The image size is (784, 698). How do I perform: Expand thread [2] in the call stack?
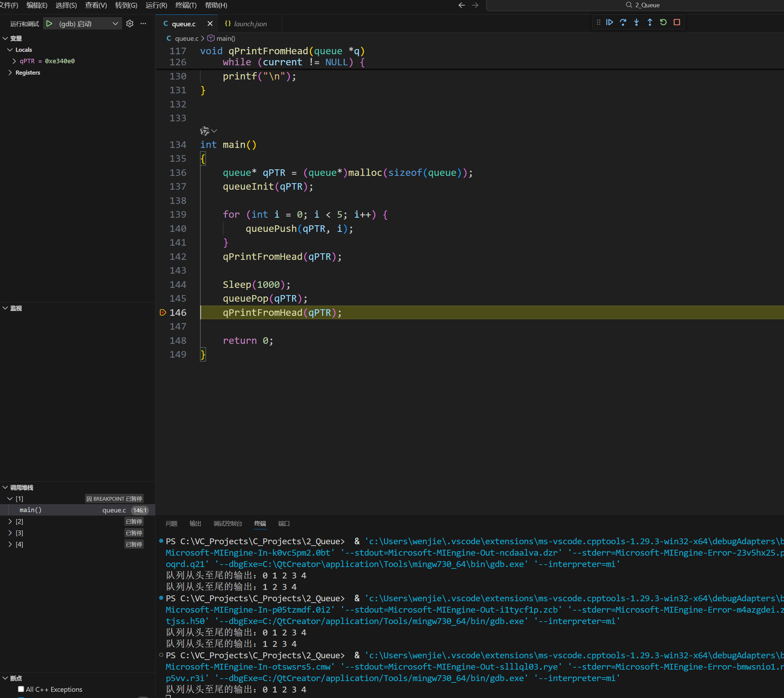point(10,521)
